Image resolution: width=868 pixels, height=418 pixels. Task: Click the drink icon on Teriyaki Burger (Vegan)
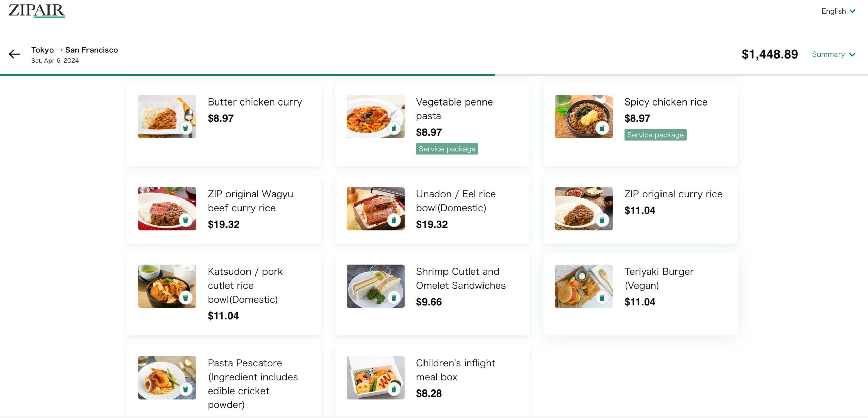coord(603,298)
